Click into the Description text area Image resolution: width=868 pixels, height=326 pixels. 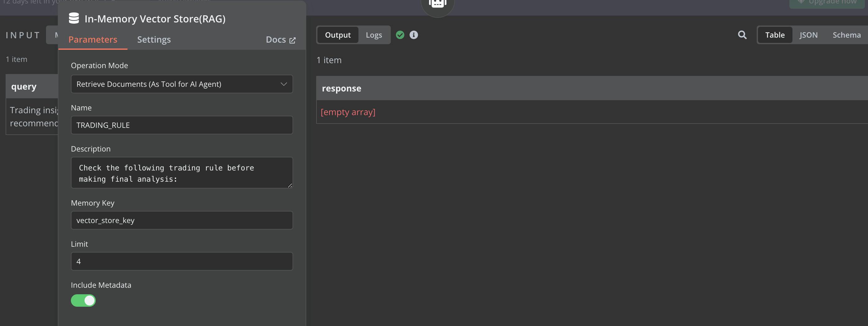(182, 173)
